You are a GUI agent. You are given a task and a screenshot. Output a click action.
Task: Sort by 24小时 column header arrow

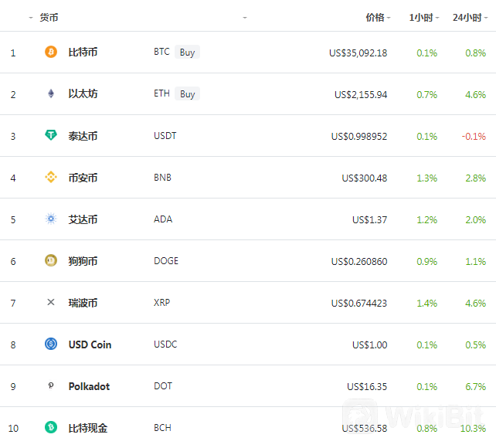click(x=486, y=18)
